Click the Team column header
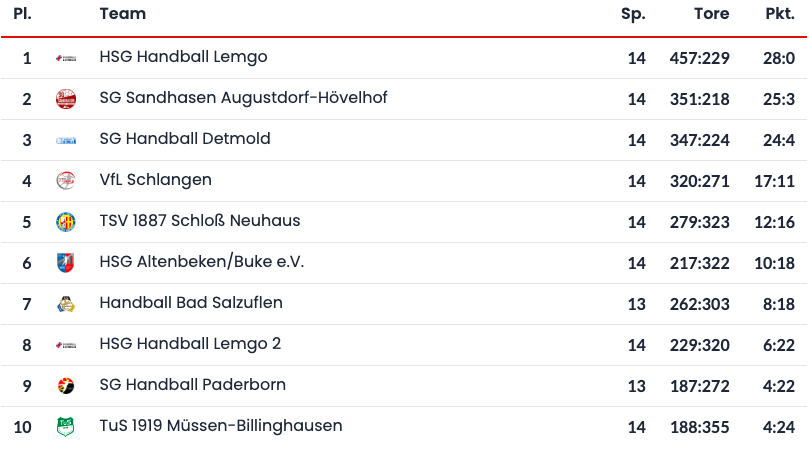Viewport: 809px width, 449px height. 123,14
